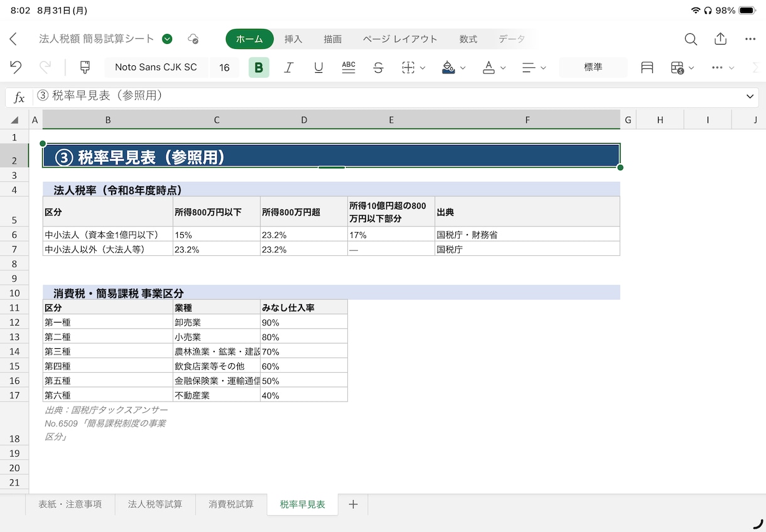This screenshot has height=532, width=766.
Task: Click the text alignment icon
Action: pyautogui.click(x=529, y=68)
